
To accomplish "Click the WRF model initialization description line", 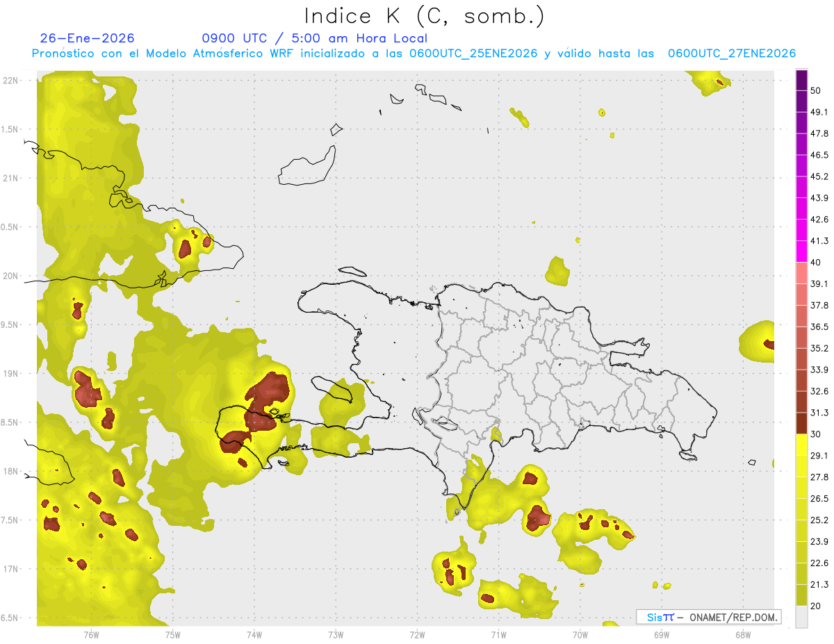I will coord(414,53).
